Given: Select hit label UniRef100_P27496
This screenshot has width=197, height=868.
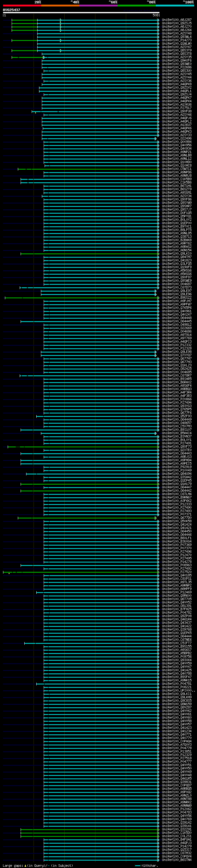Looking at the screenshot, I should pyautogui.click(x=177, y=552).
